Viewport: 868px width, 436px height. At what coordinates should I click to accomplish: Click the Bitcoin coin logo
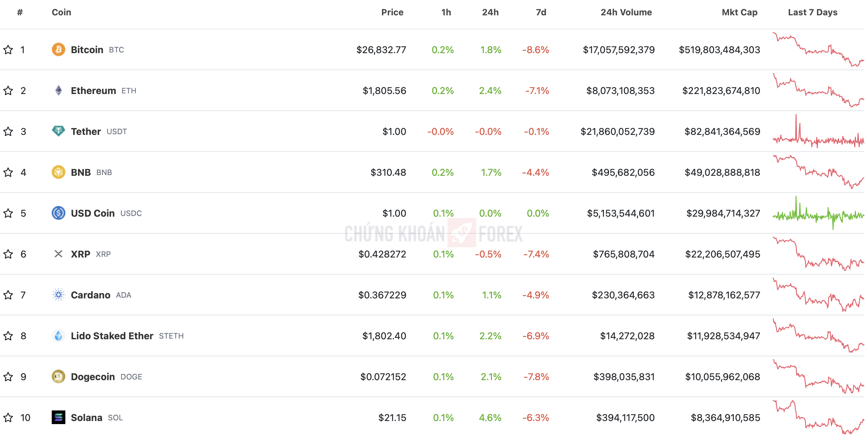pyautogui.click(x=58, y=49)
